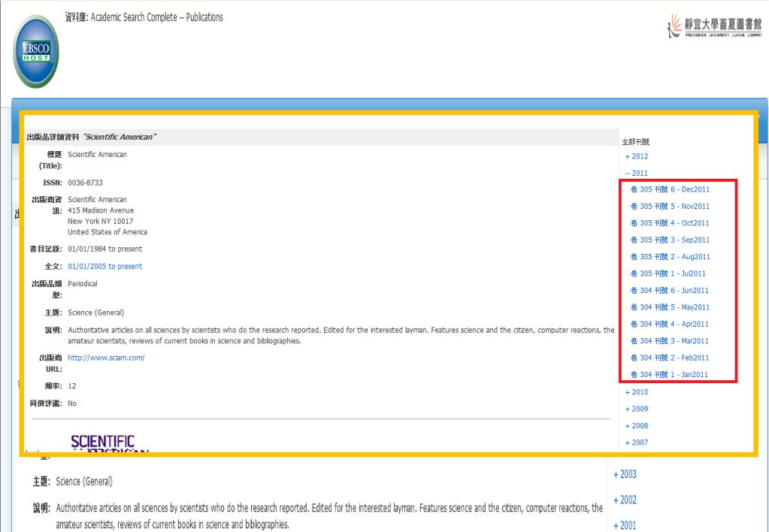The width and height of the screenshot is (769, 532).
Task: Click description paragraph in the background page
Action: tap(329, 515)
